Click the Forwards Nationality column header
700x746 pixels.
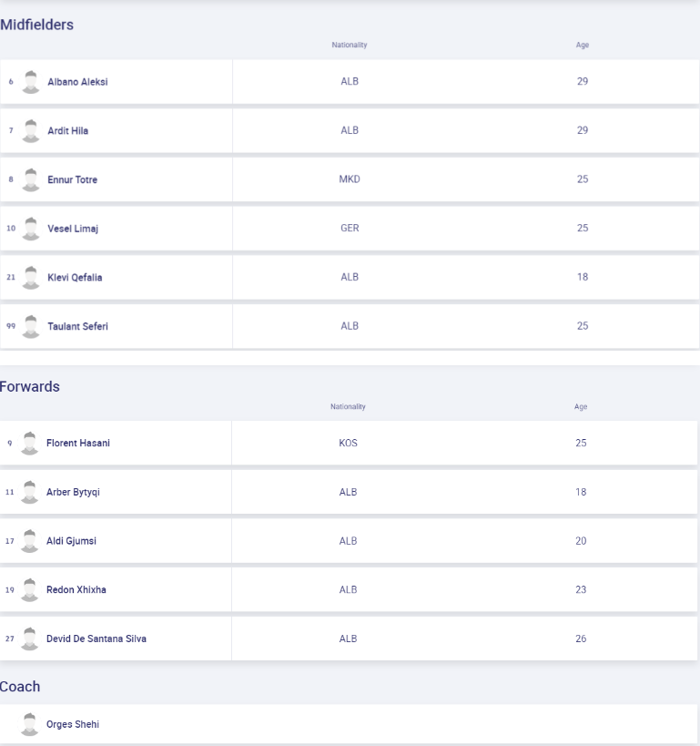click(348, 406)
